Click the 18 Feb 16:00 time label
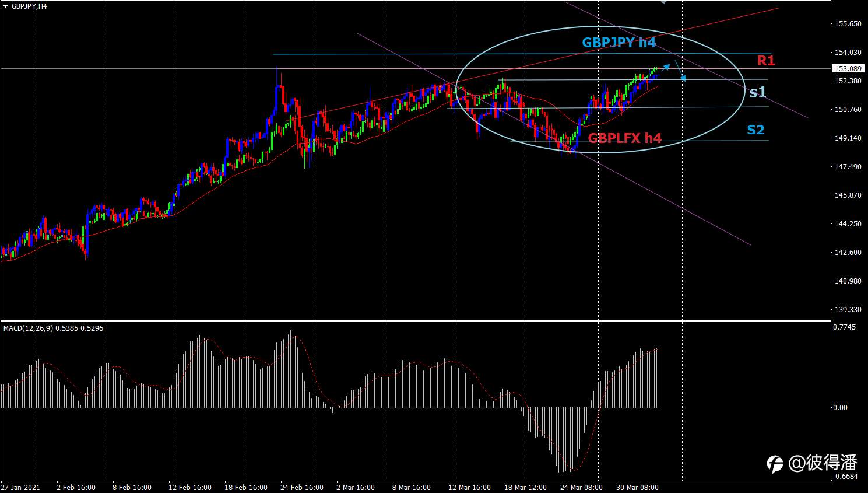 246,488
